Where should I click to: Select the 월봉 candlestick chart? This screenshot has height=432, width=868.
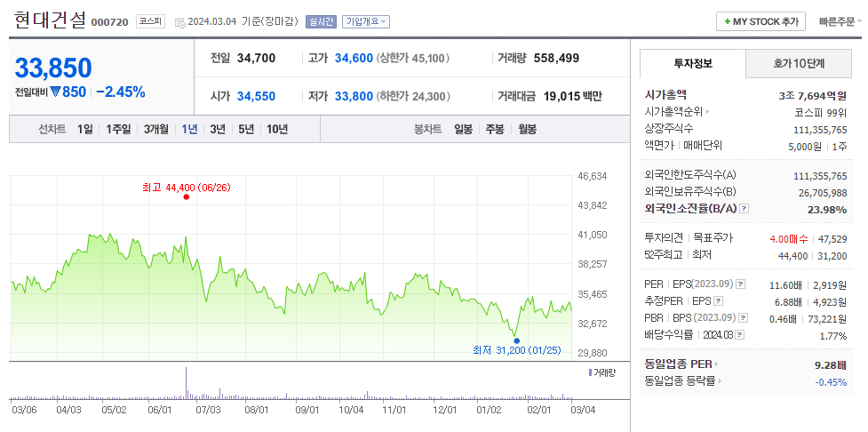[528, 129]
